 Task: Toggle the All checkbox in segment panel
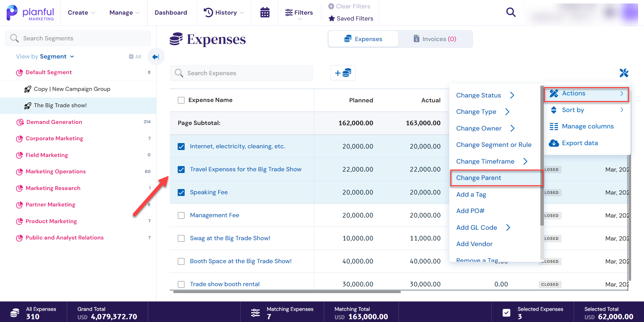click(x=131, y=57)
